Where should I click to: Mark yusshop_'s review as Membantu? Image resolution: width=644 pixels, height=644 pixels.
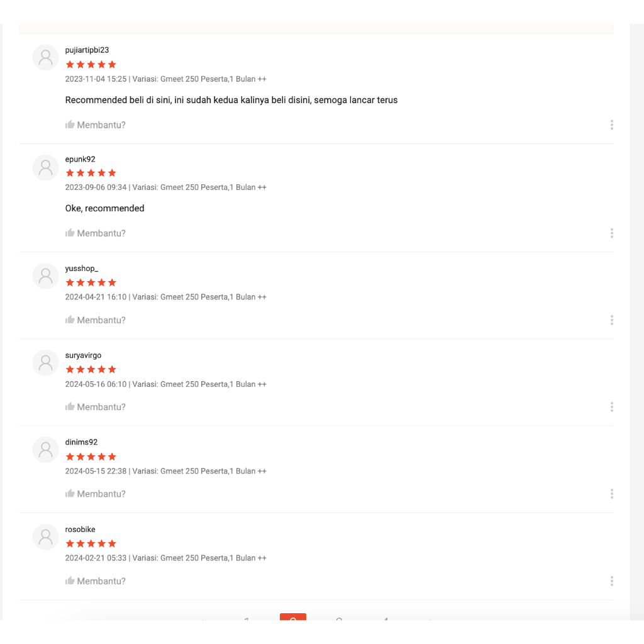(x=95, y=320)
